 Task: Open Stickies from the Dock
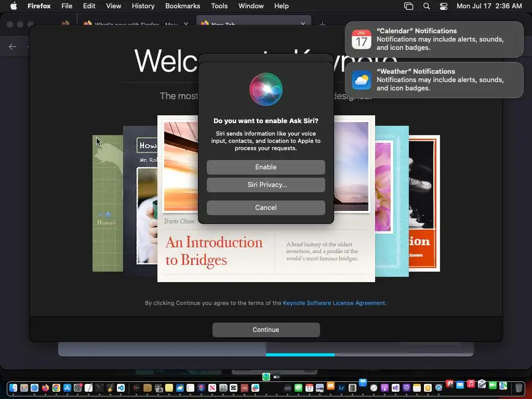point(169,388)
